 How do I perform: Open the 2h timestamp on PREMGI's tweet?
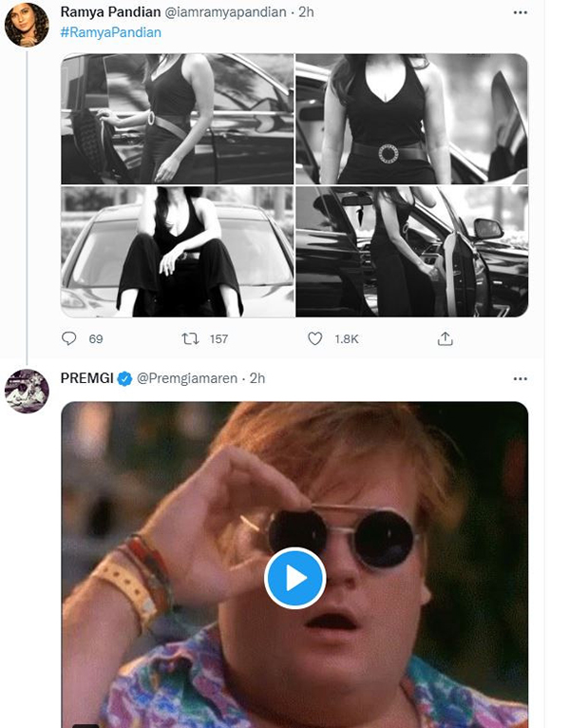pos(256,378)
